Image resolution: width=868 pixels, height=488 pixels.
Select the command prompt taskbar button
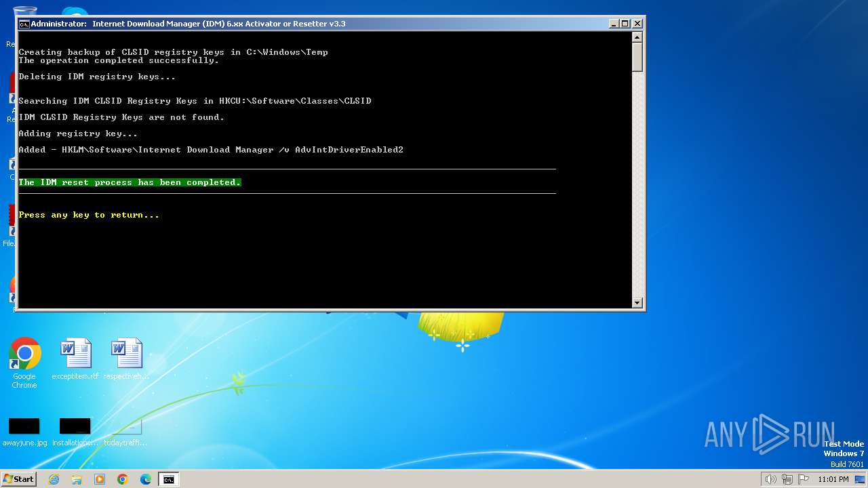coord(168,479)
